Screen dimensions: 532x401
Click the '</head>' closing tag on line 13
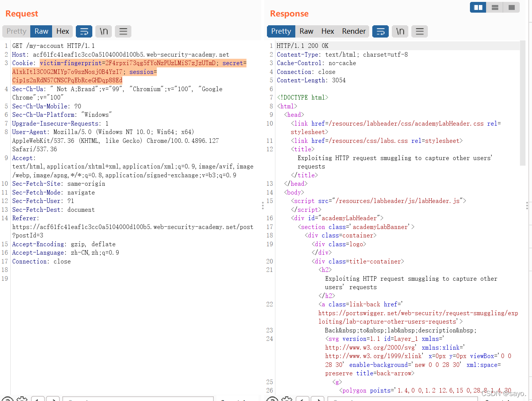[296, 184]
